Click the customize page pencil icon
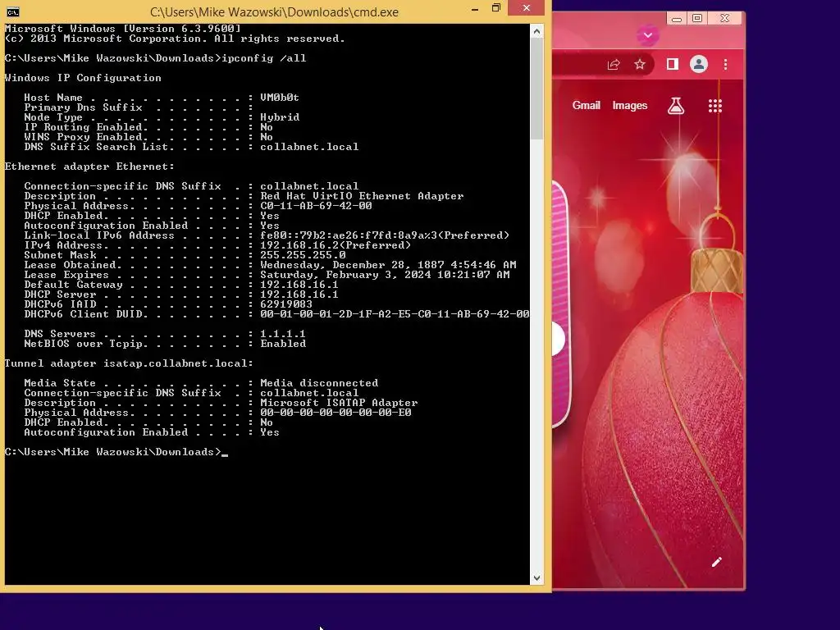This screenshot has height=630, width=840. click(x=716, y=561)
